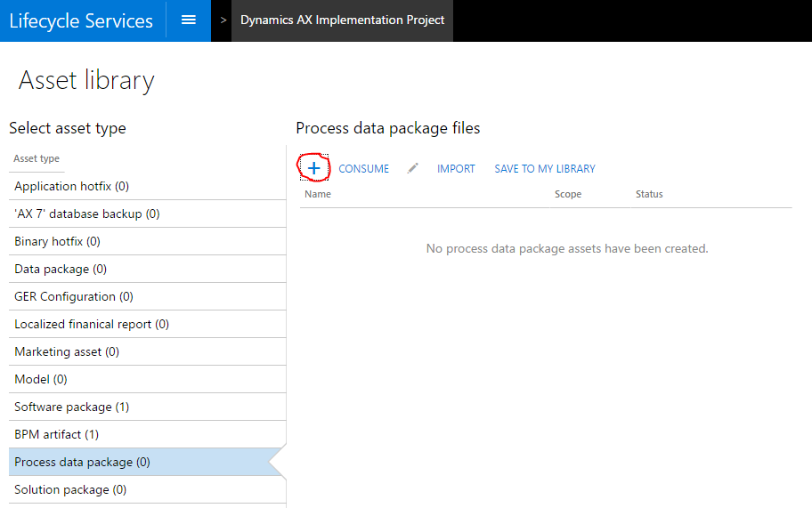
Task: Click the pencil edit icon
Action: click(x=413, y=168)
